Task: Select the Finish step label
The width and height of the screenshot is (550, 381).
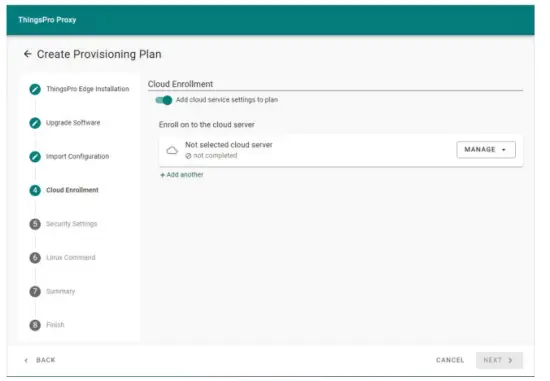Action: tap(55, 325)
